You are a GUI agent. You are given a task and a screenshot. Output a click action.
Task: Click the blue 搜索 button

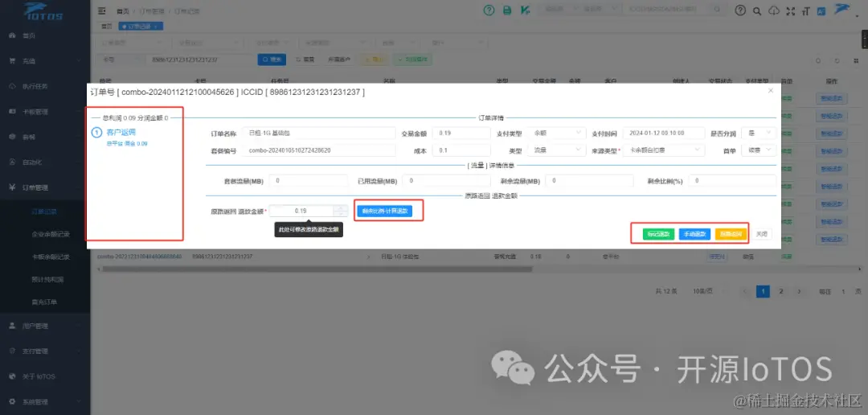coord(272,60)
